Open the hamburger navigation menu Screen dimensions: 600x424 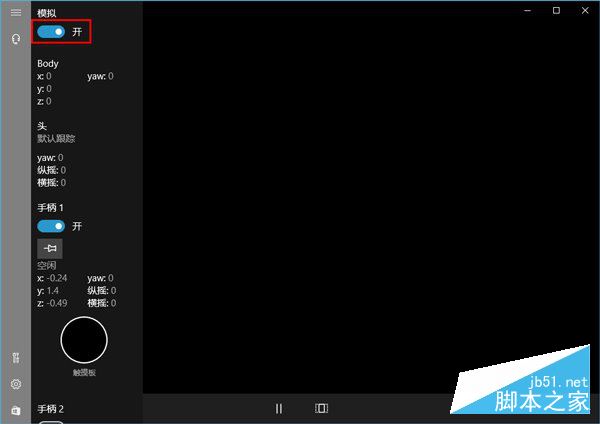click(x=15, y=12)
